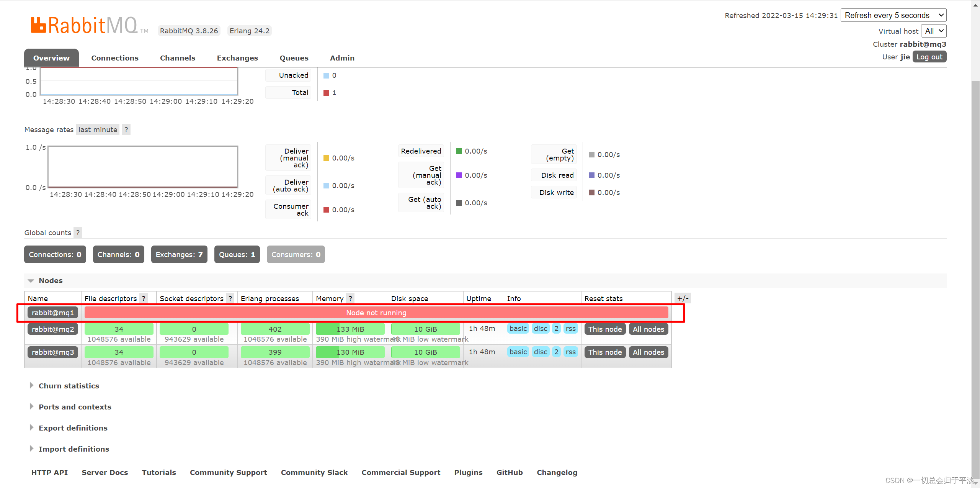
Task: Open File descriptors help question mark
Action: [144, 298]
